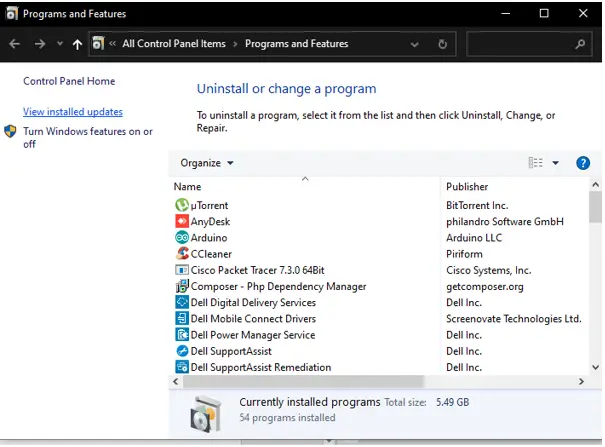Click publisher Piriform
Viewport: 605px width, 447px height.
pos(464,254)
